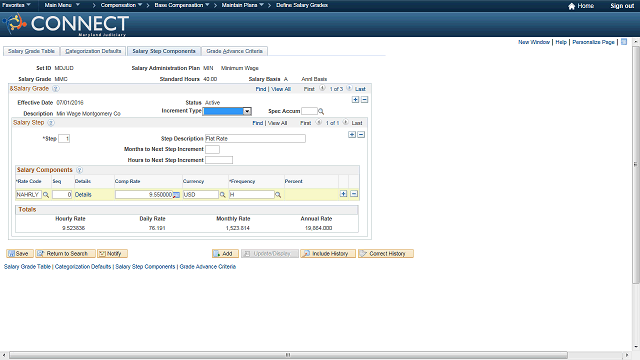Switch to Salary Grade Table tab
The image size is (640, 360).
coord(31,51)
